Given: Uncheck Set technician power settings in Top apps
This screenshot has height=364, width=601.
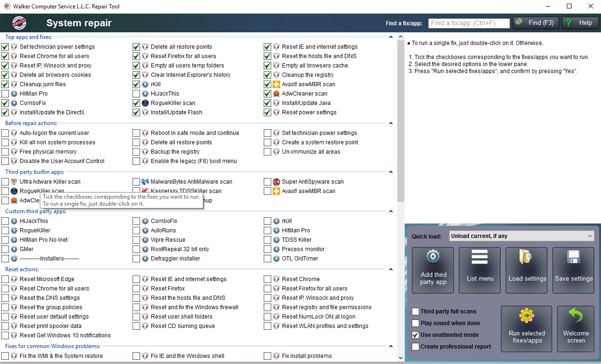Looking at the screenshot, I should [x=5, y=47].
